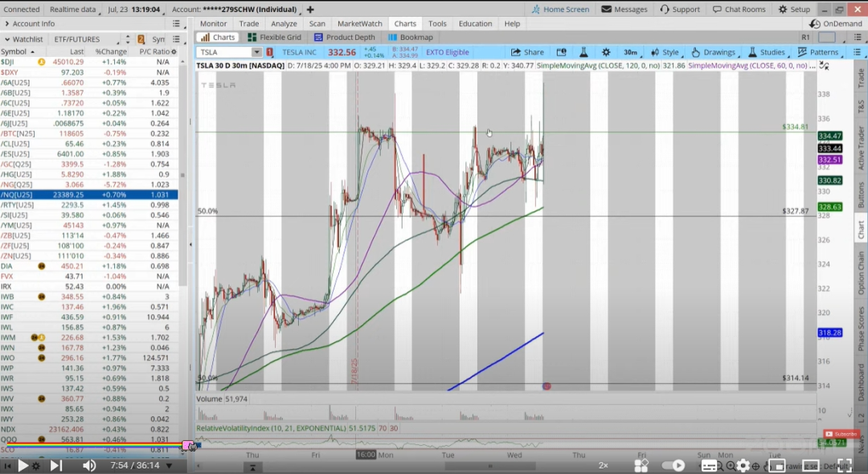Click the R1 grid selector box

pyautogui.click(x=826, y=37)
